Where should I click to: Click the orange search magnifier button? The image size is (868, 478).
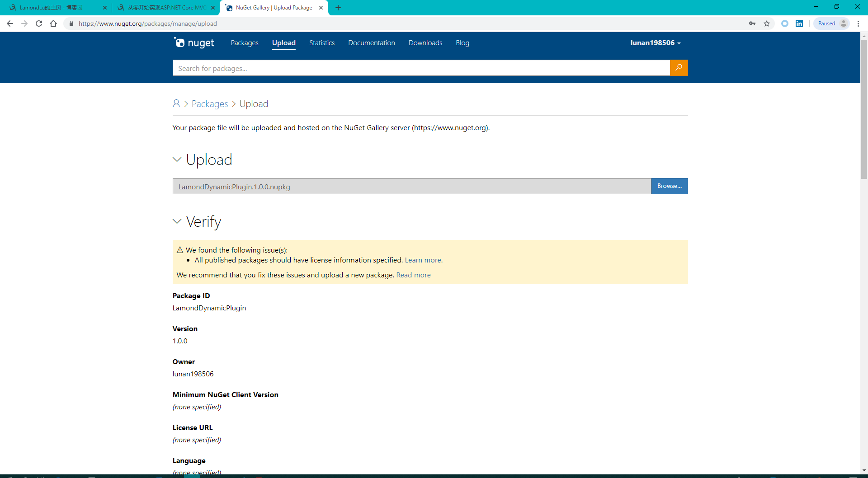pyautogui.click(x=679, y=68)
